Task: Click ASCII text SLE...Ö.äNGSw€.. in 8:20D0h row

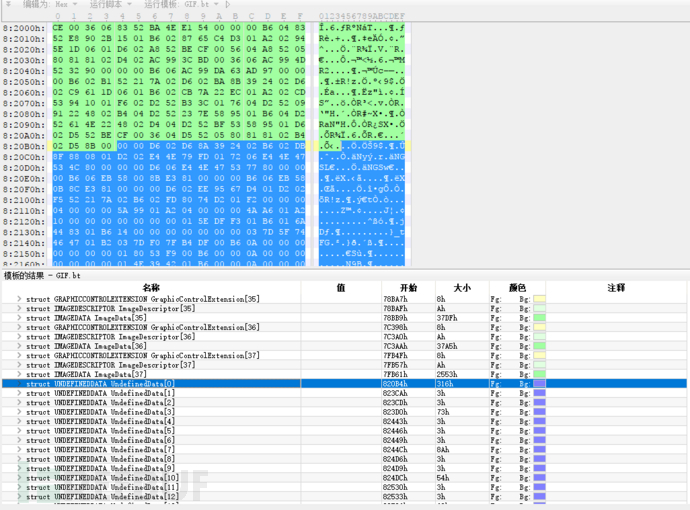Action: tap(362, 168)
